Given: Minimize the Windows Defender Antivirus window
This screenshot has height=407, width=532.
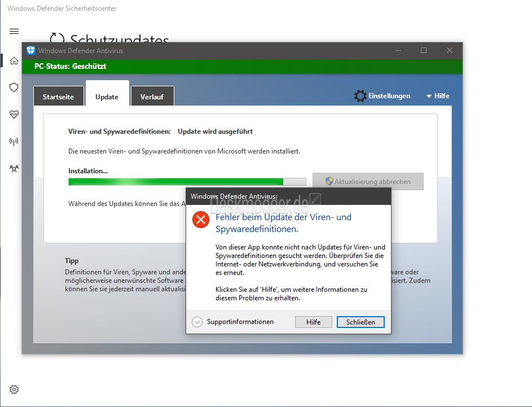Looking at the screenshot, I should click(x=398, y=51).
